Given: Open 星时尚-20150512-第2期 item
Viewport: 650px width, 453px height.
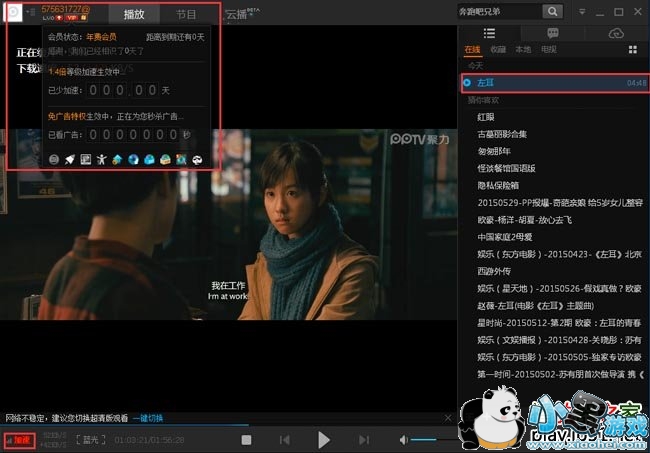Looking at the screenshot, I should pos(559,323).
